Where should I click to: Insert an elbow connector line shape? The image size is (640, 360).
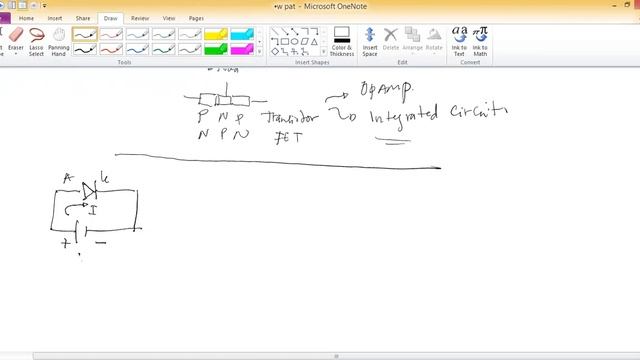[x=304, y=31]
